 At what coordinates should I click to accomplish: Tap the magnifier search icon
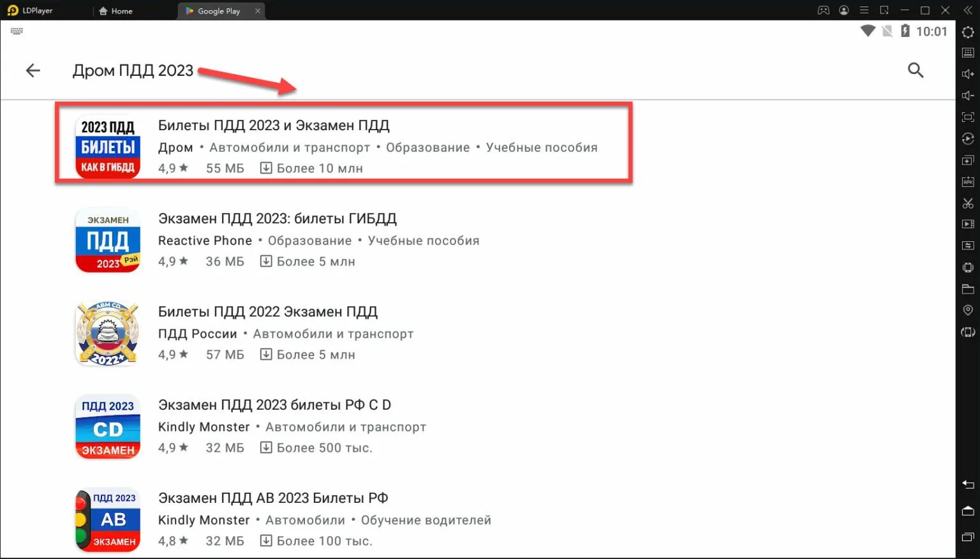(x=916, y=70)
